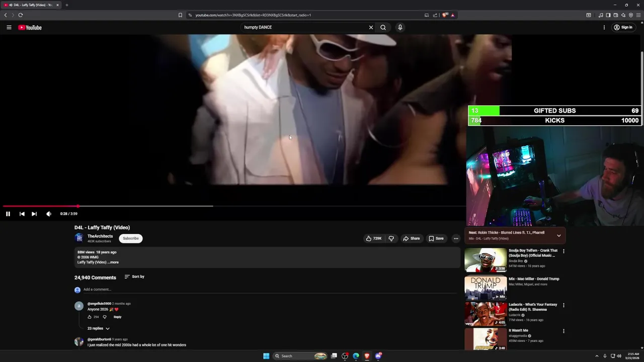Open @geraldburton5 profile link
Image resolution: width=644 pixels, height=362 pixels.
point(99,339)
